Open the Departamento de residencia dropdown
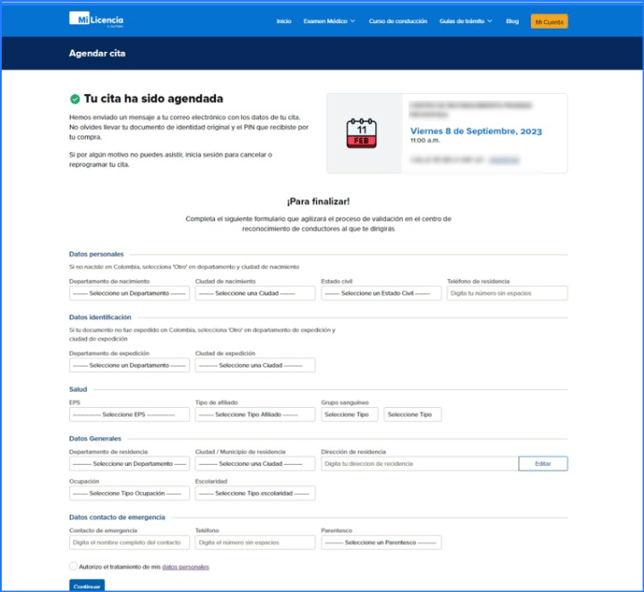The width and height of the screenshot is (644, 592). pyautogui.click(x=129, y=463)
